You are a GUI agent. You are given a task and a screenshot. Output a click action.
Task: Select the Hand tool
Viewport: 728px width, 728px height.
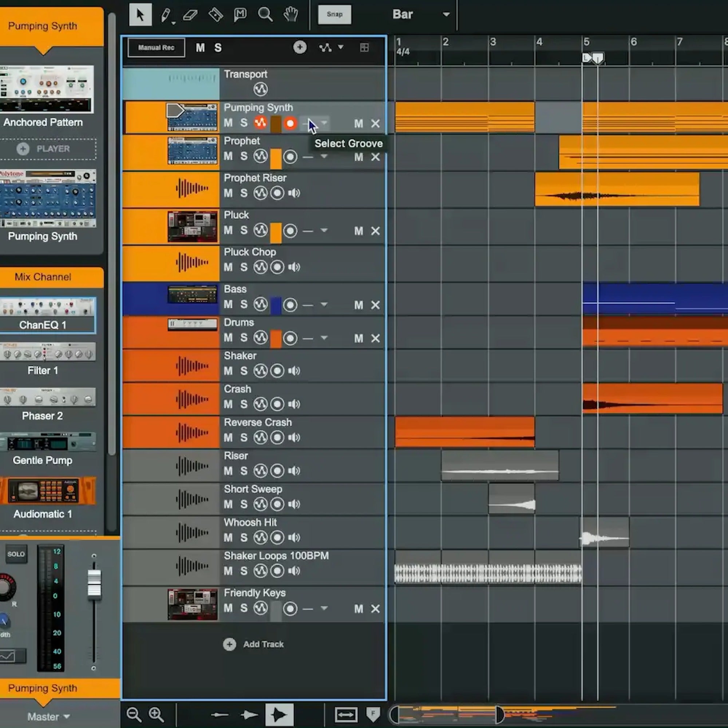290,15
